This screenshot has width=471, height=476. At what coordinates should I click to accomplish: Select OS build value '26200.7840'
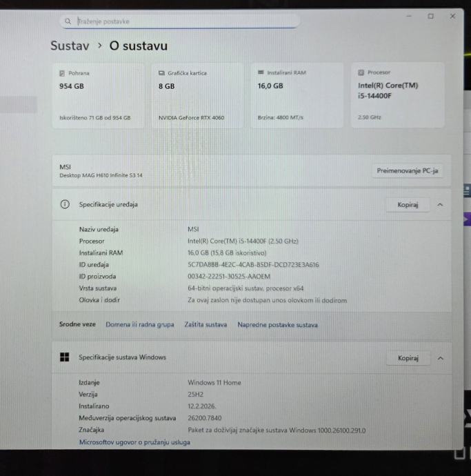205,418
